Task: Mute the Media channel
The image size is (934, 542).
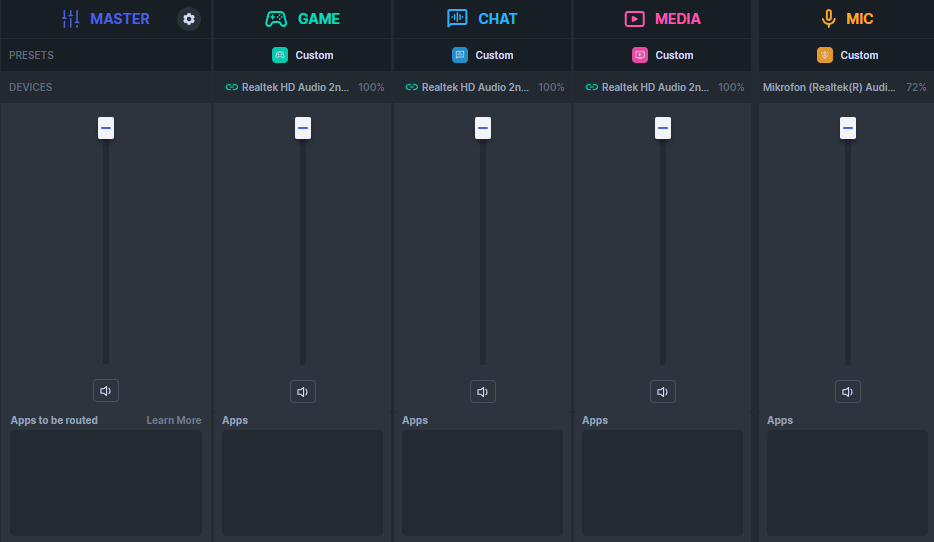Action: 662,391
